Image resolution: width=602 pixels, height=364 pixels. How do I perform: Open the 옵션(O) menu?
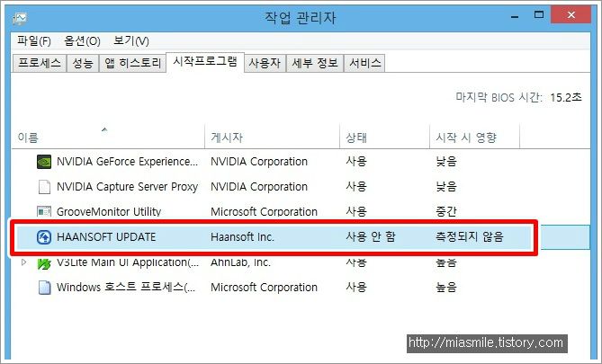(82, 41)
